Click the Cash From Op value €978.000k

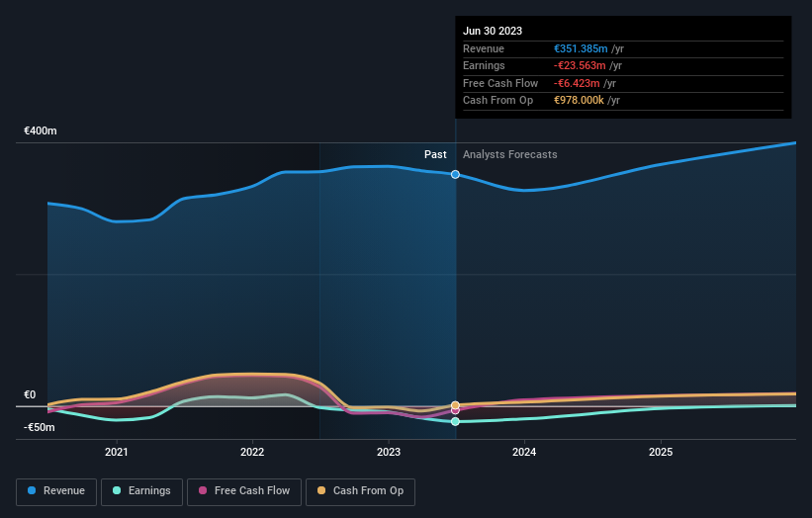579,101
